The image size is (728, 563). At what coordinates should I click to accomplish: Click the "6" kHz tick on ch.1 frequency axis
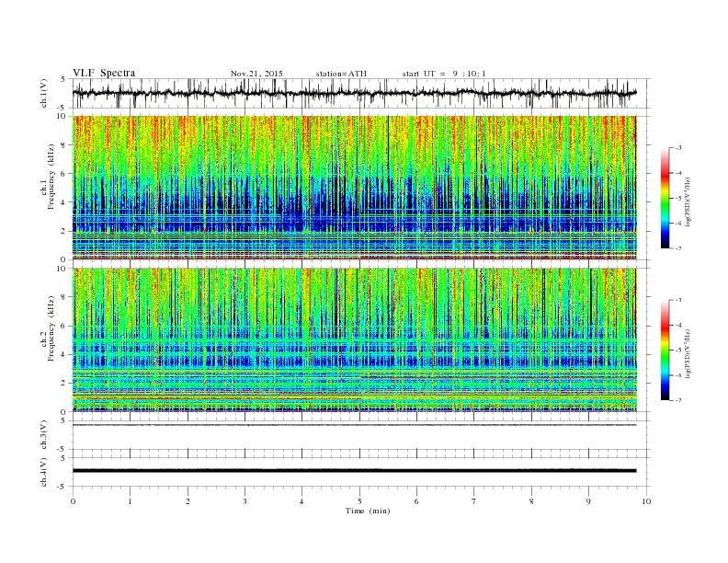pyautogui.click(x=63, y=174)
